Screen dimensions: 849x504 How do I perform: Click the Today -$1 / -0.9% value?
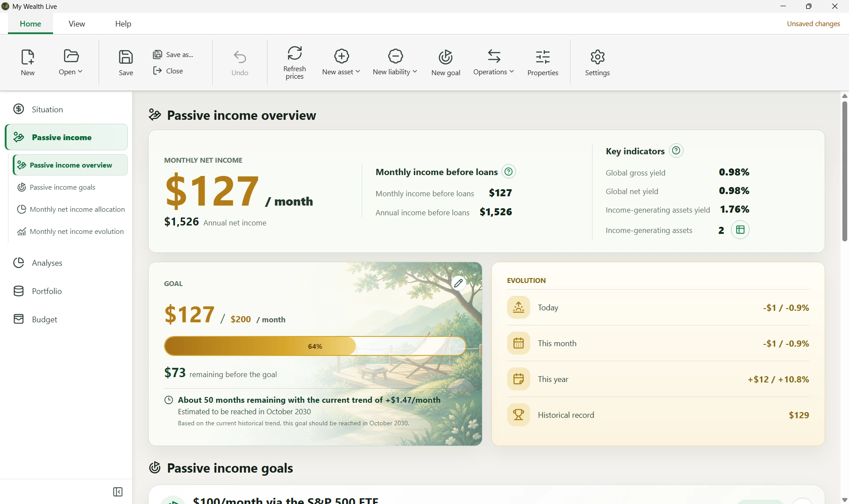[x=786, y=307]
